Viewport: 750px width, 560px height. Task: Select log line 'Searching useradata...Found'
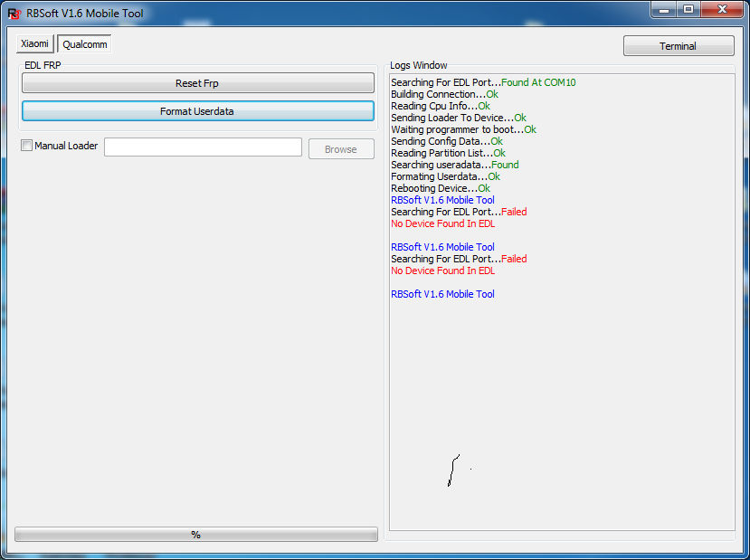click(454, 165)
